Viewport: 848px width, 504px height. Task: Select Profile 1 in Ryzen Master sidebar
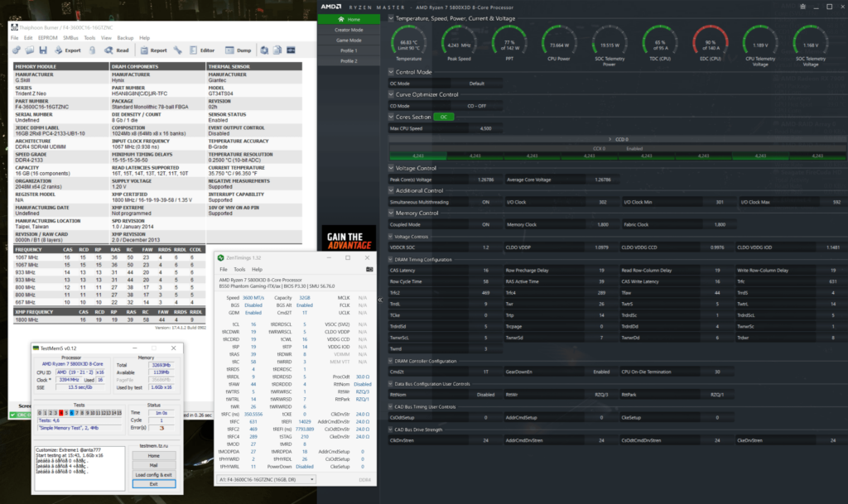[349, 50]
